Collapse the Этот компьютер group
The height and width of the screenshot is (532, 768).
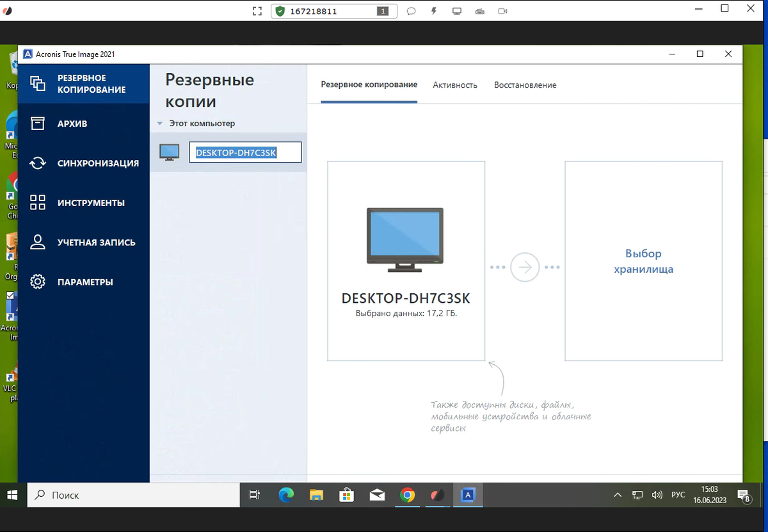(x=159, y=123)
